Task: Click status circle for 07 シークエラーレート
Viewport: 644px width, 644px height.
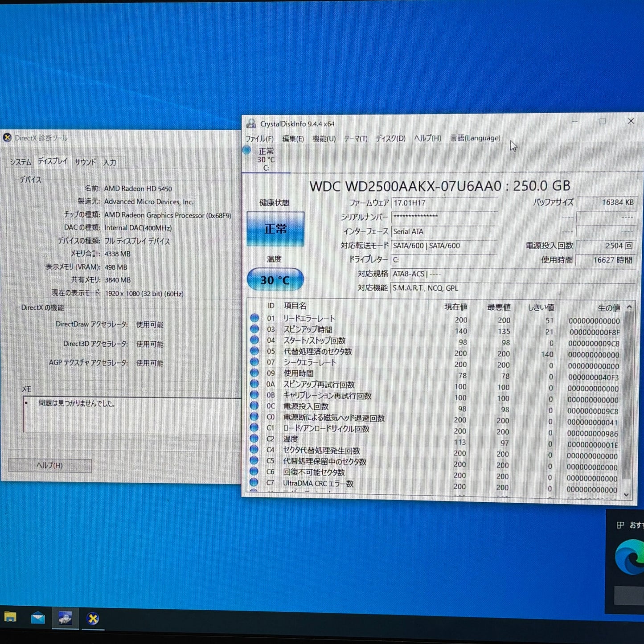Action: tap(254, 361)
